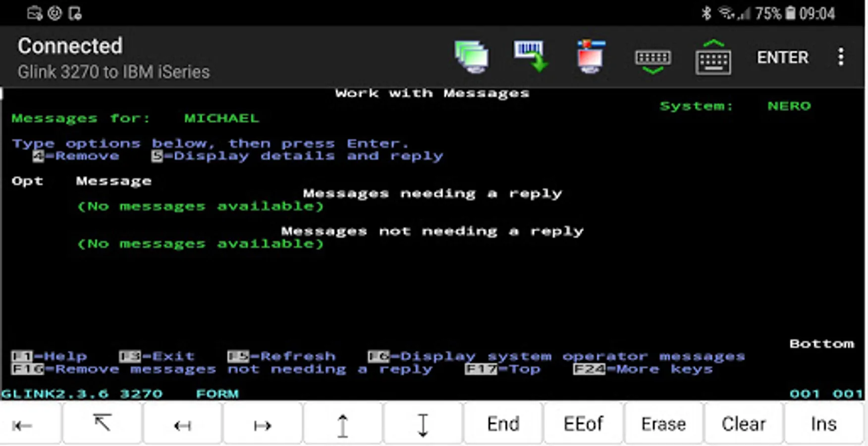
Task: Select F6=Display system operator messages
Action: pos(556,356)
